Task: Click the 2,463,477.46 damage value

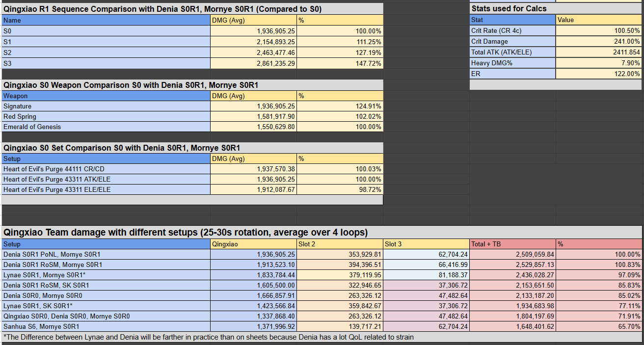Action: point(254,53)
